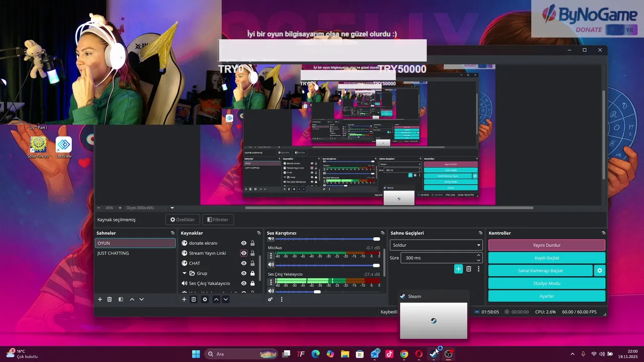Mute Ses Çıkış Yakalayıcısı speaker in mixer

(x=271, y=292)
